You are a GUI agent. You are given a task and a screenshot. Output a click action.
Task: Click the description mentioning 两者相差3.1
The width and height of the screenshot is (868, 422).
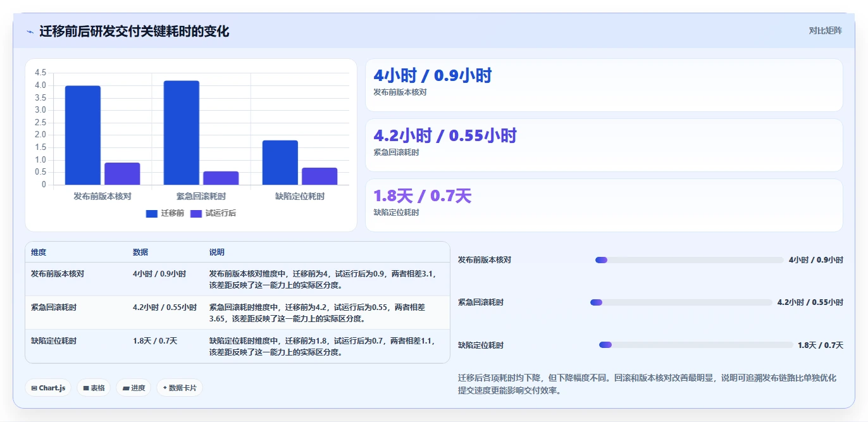tap(323, 279)
